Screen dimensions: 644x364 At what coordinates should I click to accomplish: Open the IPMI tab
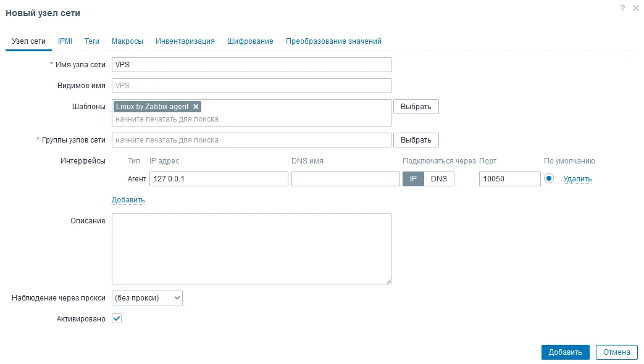coord(65,41)
